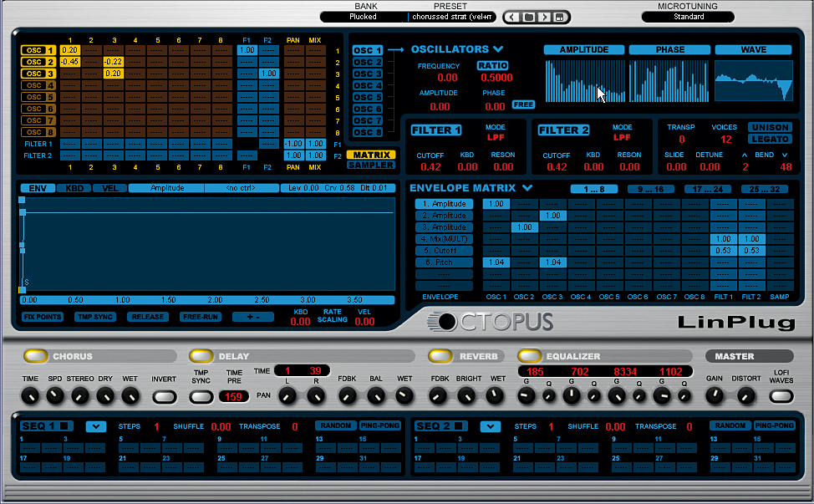The width and height of the screenshot is (814, 504).
Task: Adjust the Chorus DRY knob
Action: tap(105, 396)
